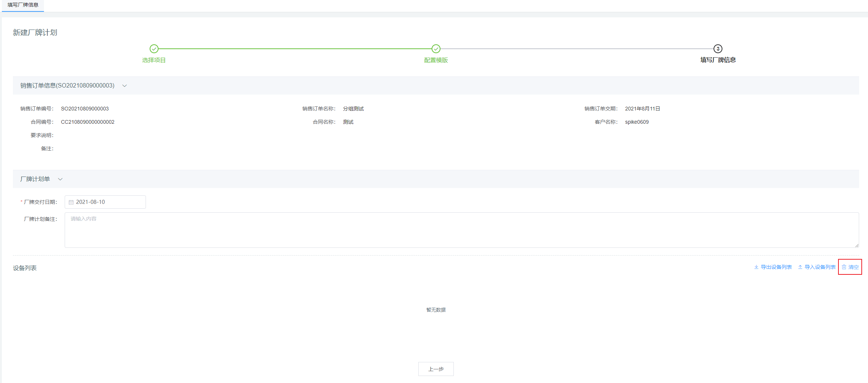
Task: Click the 导入设备列表 link text
Action: pos(820,267)
